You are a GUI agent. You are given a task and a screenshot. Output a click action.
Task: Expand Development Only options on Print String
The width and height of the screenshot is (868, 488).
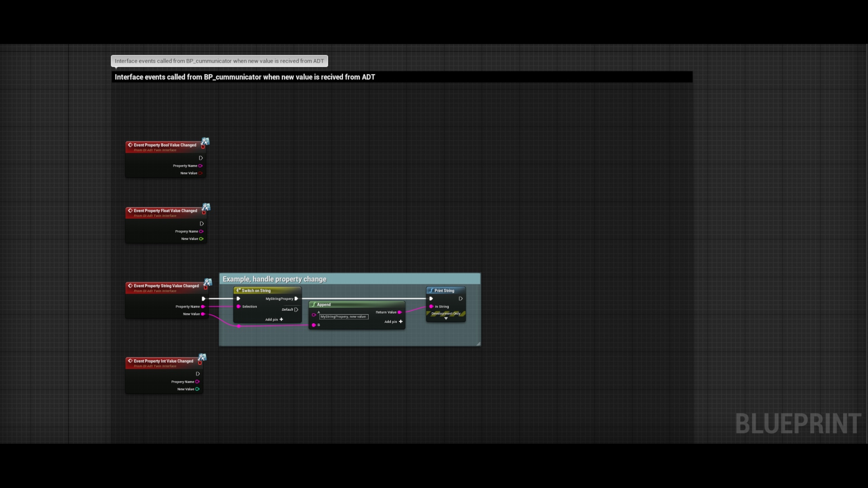[x=446, y=319]
